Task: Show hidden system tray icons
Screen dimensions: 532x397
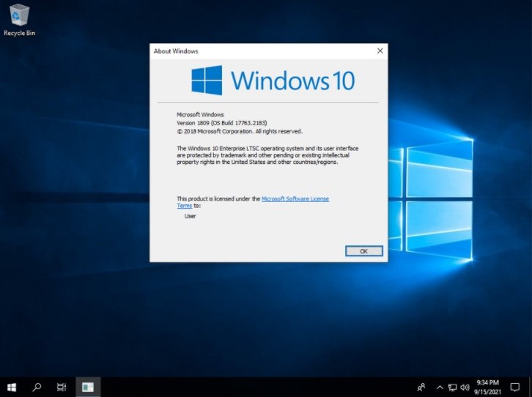Action: [x=440, y=387]
